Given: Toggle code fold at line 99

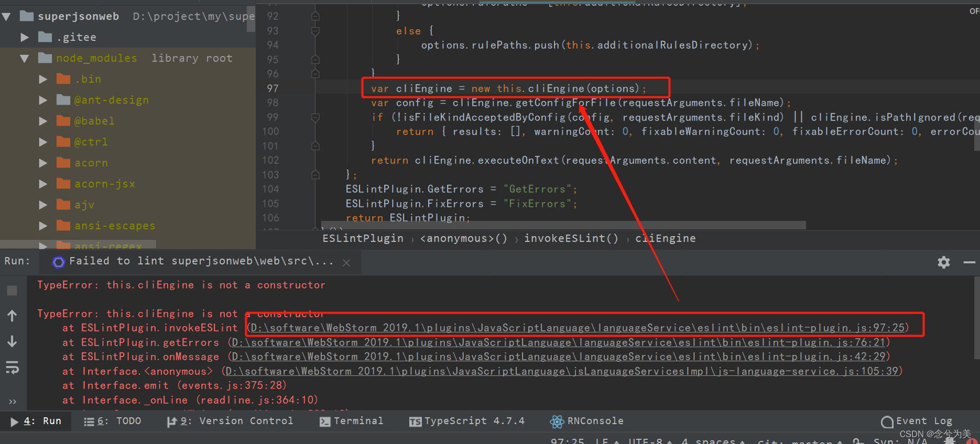Looking at the screenshot, I should point(315,117).
